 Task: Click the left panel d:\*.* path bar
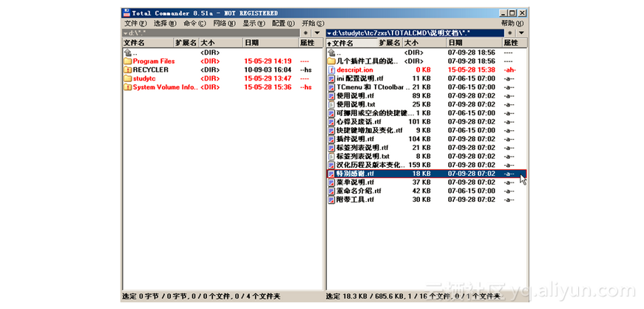211,33
